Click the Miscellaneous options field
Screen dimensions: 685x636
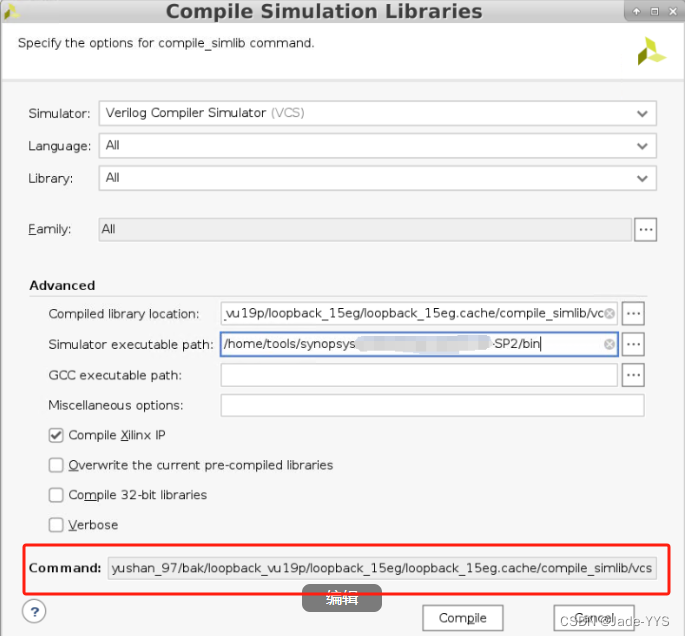[x=432, y=405]
